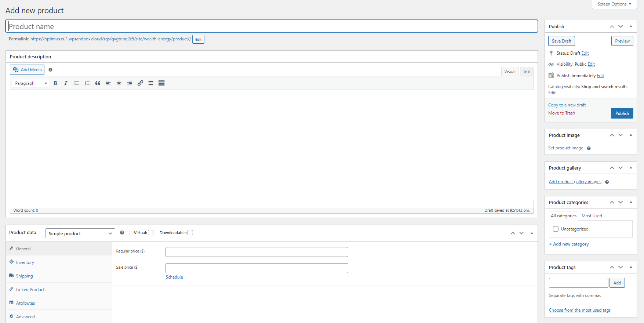The image size is (644, 323).
Task: Align text right
Action: (x=130, y=83)
